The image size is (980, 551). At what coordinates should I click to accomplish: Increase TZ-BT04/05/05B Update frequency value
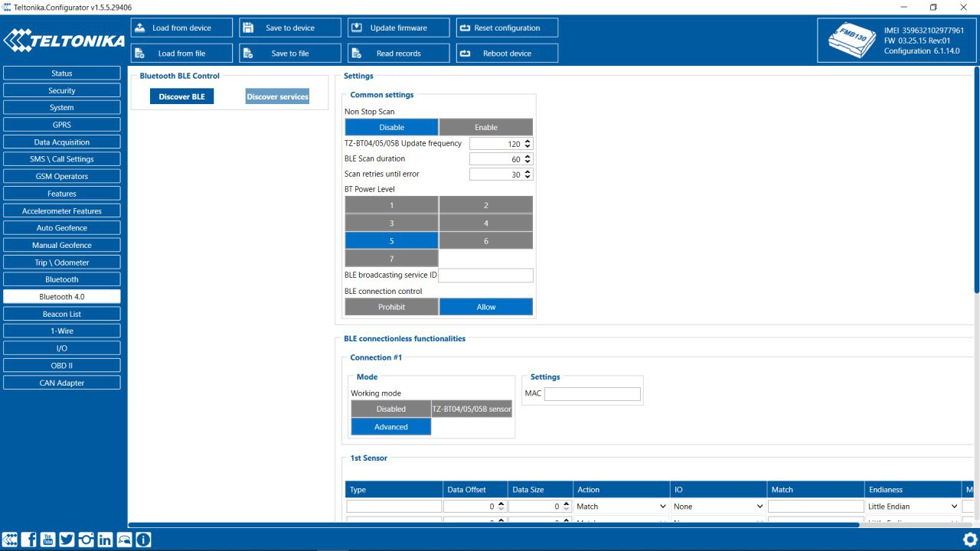[528, 142]
